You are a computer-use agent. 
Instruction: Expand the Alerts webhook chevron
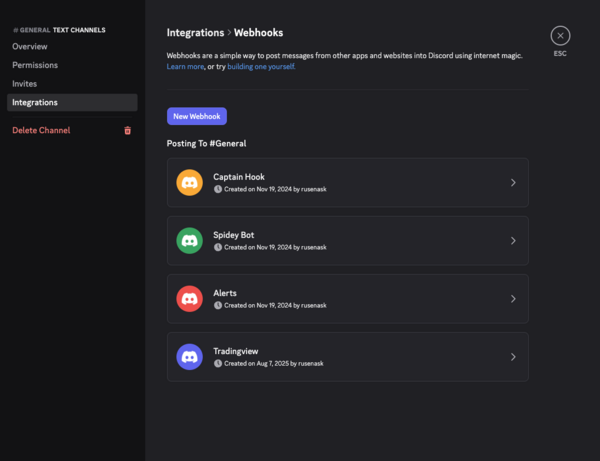[513, 299]
